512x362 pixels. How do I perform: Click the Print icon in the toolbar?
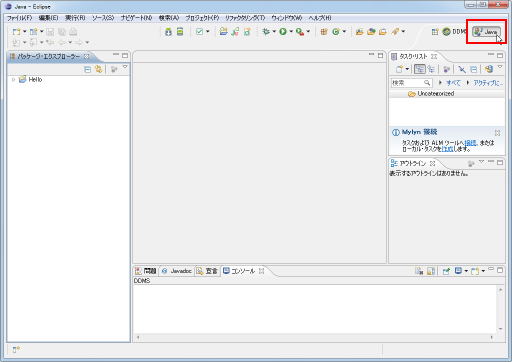[73, 32]
